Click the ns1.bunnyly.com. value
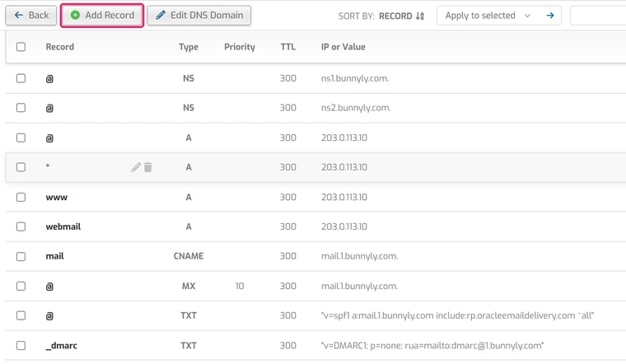 coord(355,78)
